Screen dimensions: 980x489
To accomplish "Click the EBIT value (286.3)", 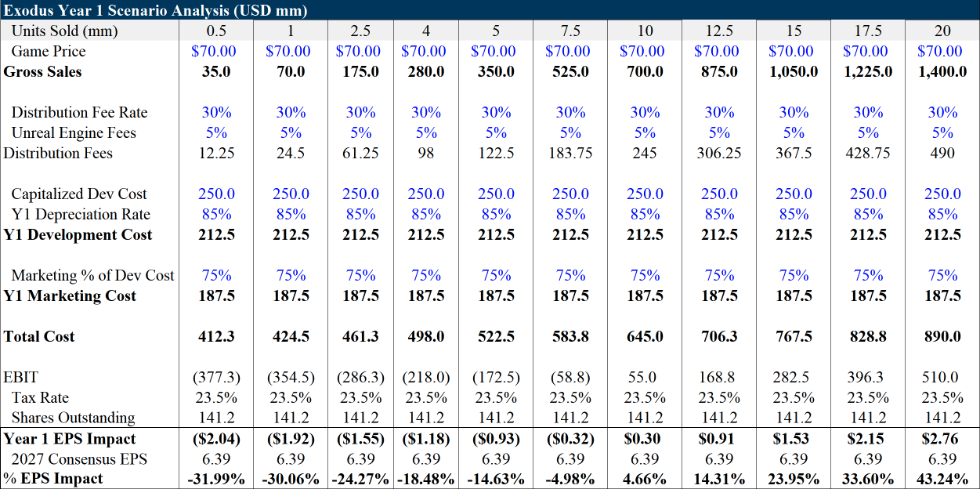I will click(360, 377).
